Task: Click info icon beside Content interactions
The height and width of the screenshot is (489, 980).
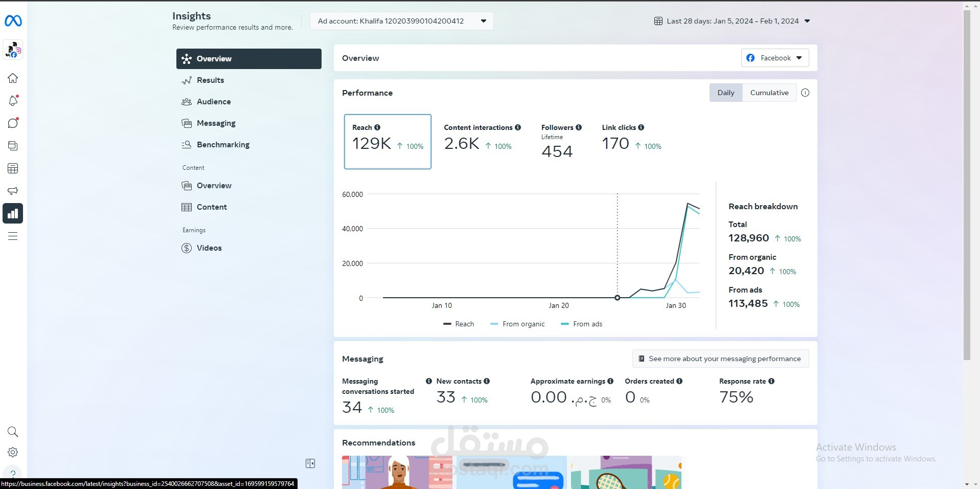Action: 518,127
